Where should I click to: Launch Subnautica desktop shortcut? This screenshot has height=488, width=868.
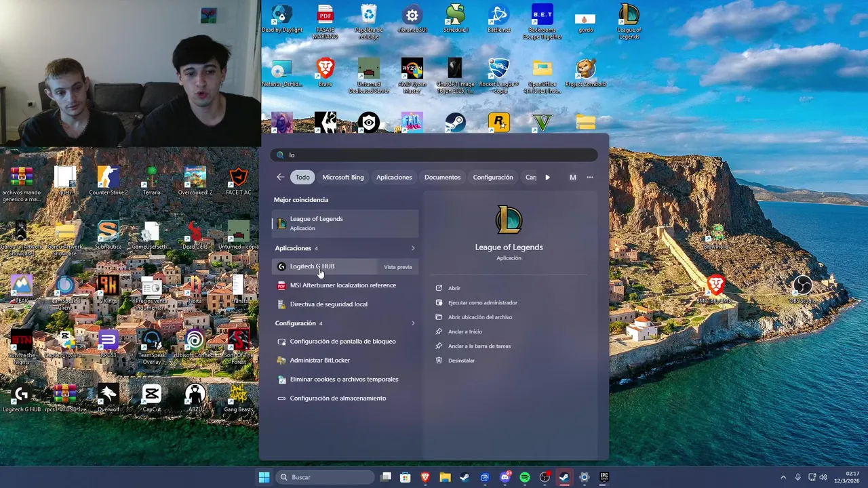tap(108, 236)
